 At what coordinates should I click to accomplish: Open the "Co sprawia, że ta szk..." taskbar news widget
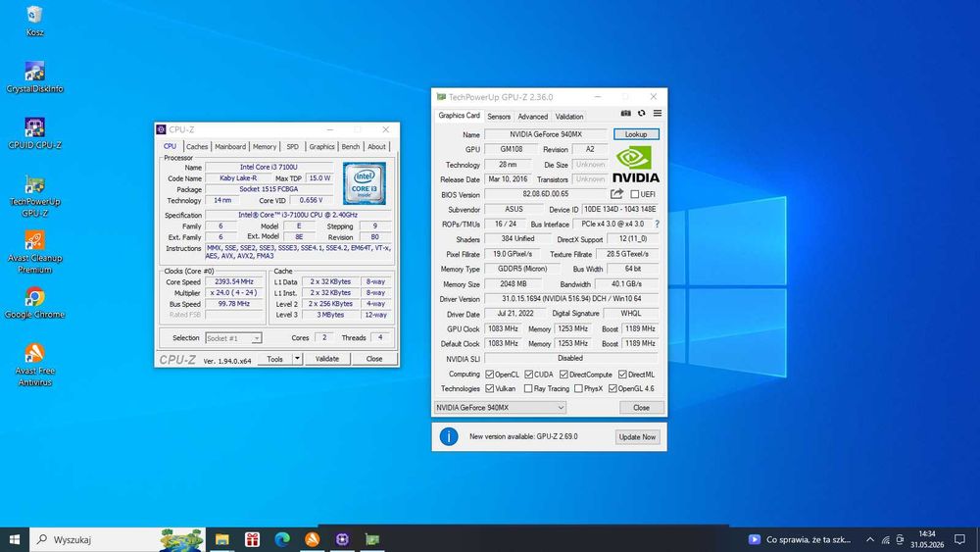tap(800, 539)
